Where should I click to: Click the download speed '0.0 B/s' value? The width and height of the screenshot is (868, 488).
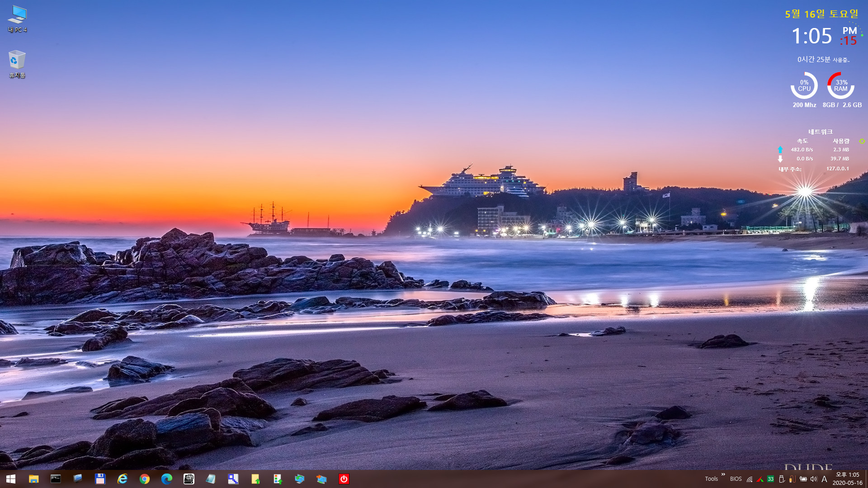(805, 159)
